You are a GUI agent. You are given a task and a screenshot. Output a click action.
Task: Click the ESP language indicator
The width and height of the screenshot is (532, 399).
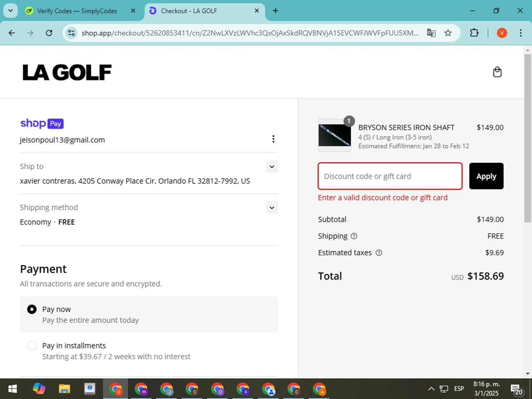[459, 389]
